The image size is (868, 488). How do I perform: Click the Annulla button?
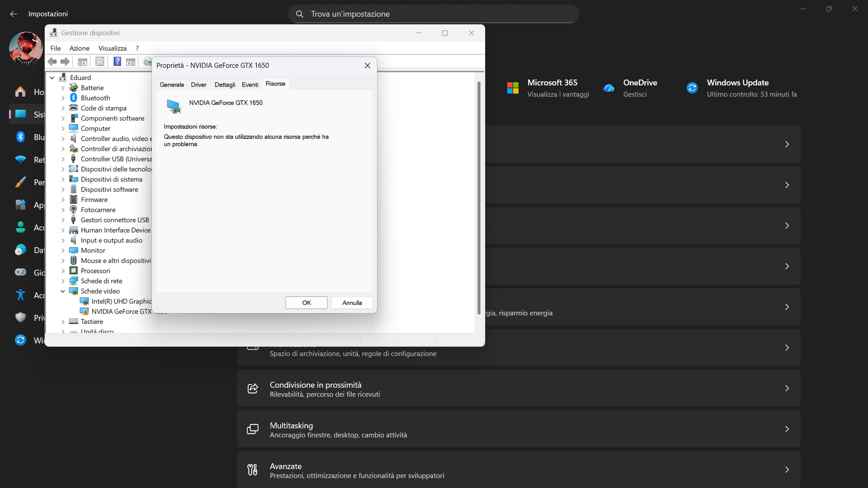pyautogui.click(x=352, y=303)
